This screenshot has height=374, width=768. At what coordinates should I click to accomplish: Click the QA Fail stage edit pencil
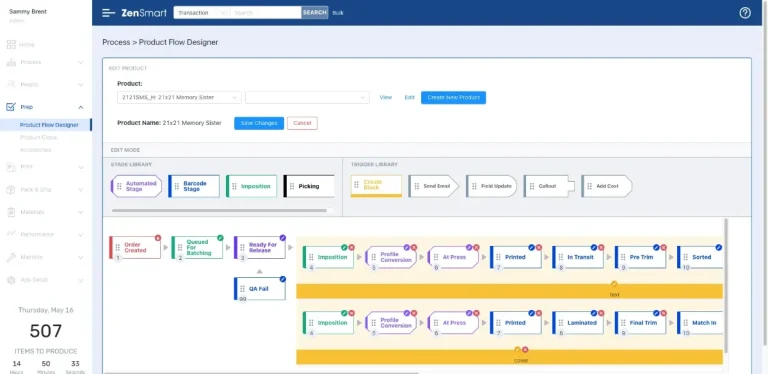(x=283, y=279)
